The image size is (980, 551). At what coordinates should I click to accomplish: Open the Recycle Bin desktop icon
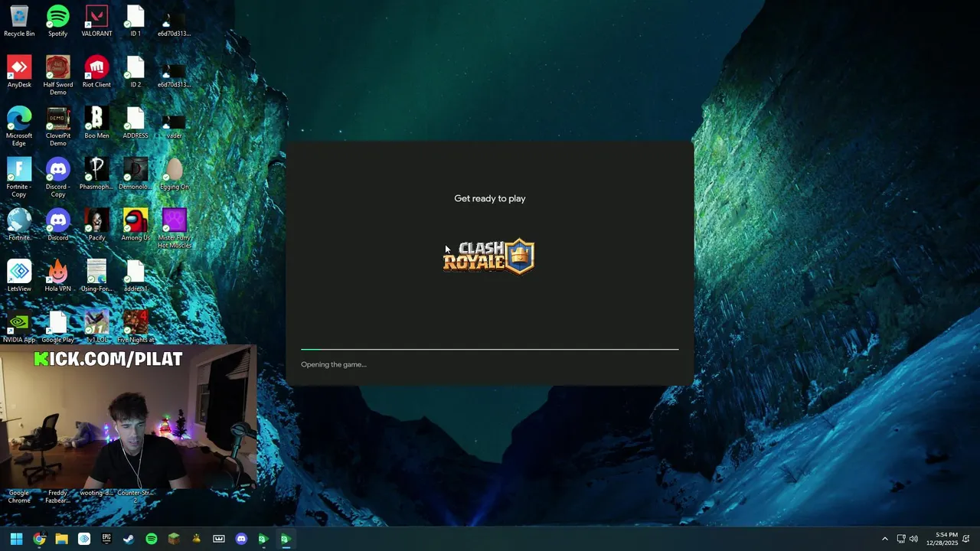(19, 21)
